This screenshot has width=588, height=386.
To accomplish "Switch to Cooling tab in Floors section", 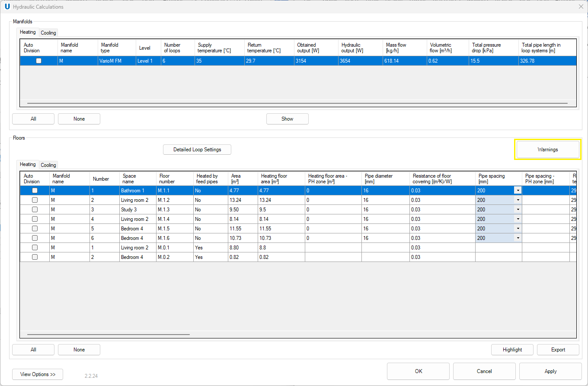I will coord(48,165).
